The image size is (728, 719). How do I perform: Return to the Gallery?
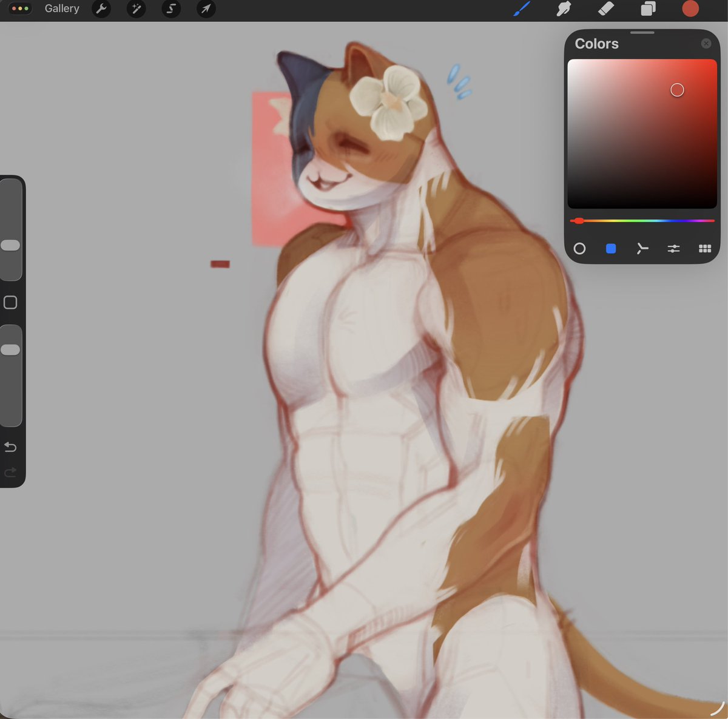pyautogui.click(x=62, y=8)
